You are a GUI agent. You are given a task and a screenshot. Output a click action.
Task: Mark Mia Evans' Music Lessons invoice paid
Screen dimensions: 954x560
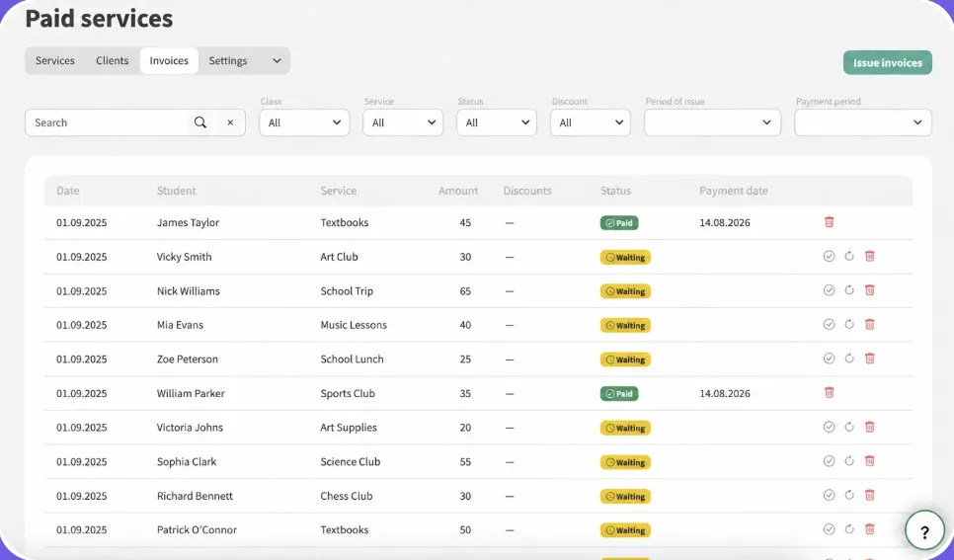click(x=829, y=324)
